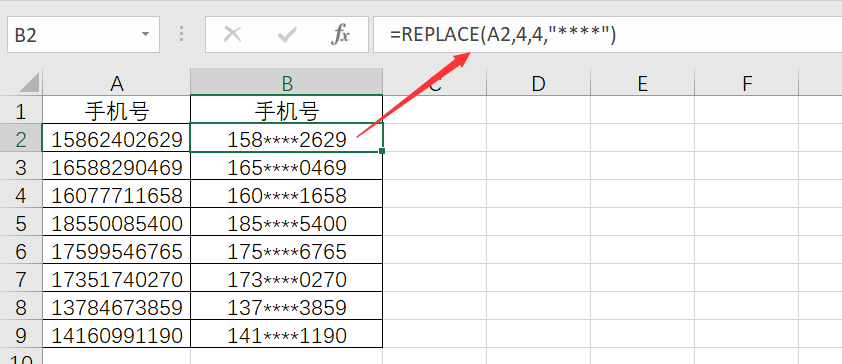Click cell A1 with 手机号 header
The width and height of the screenshot is (842, 364).
[x=117, y=110]
